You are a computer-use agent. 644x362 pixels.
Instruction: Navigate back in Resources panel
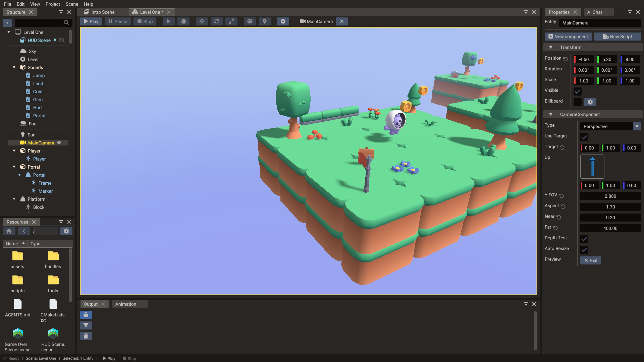[x=24, y=231]
